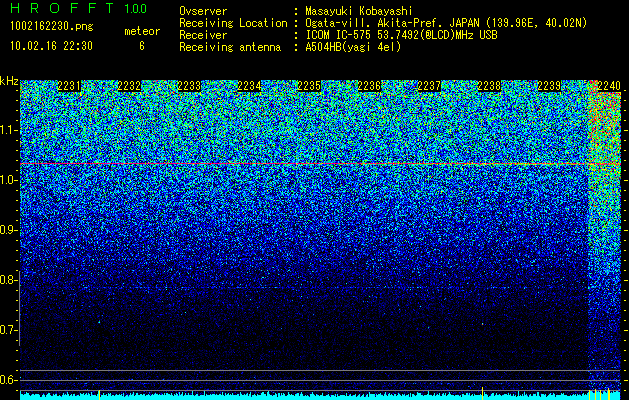This screenshot has width=629, height=400.
Task: Select the 2237 time marker label
Action: coord(429,86)
